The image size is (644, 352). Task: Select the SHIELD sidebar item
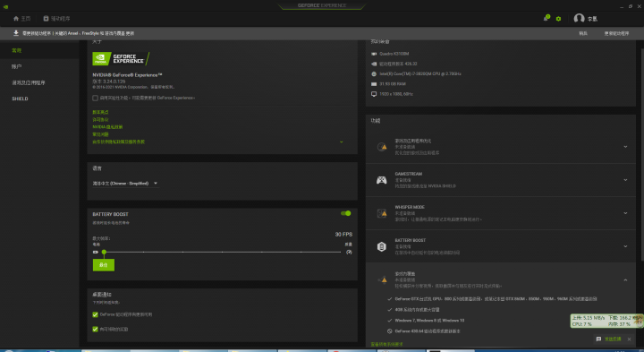pyautogui.click(x=20, y=99)
